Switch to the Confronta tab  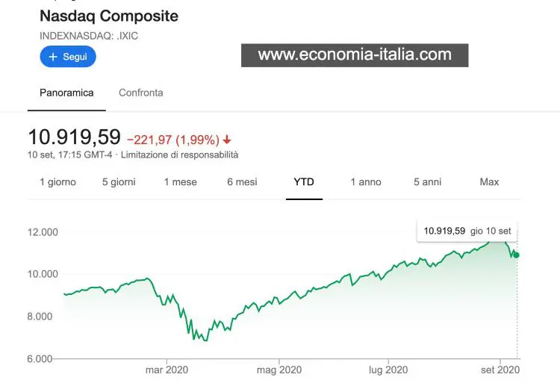click(x=140, y=93)
